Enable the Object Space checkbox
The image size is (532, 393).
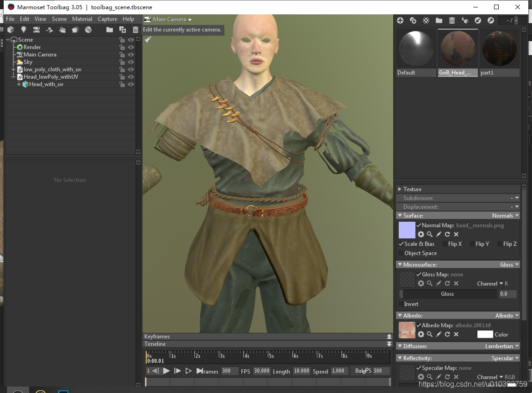402,253
